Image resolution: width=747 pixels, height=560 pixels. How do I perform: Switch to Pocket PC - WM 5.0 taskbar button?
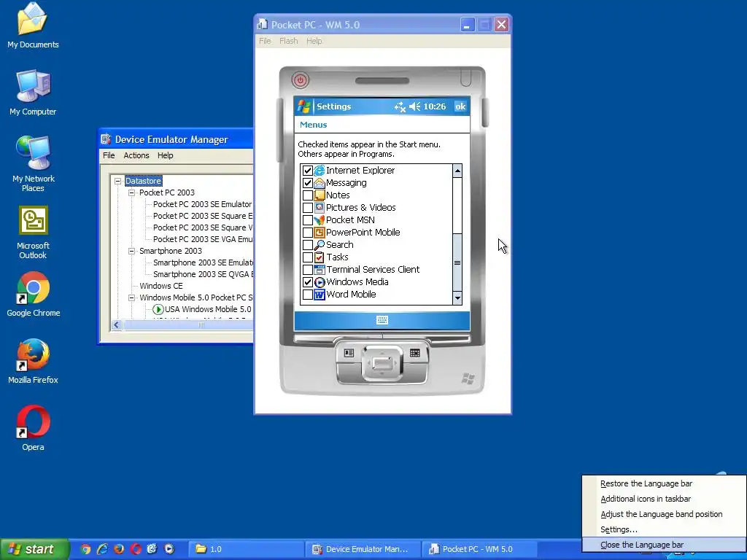tap(479, 549)
